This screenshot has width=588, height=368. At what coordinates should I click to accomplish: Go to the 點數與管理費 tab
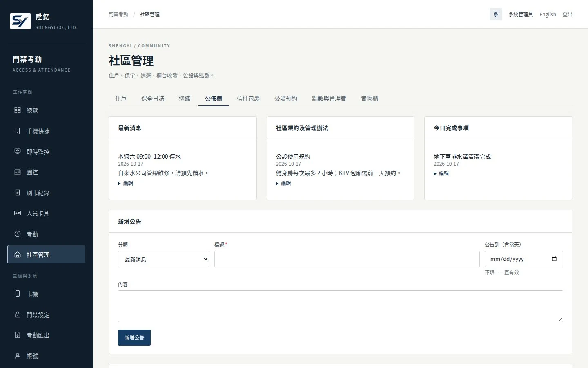point(329,99)
